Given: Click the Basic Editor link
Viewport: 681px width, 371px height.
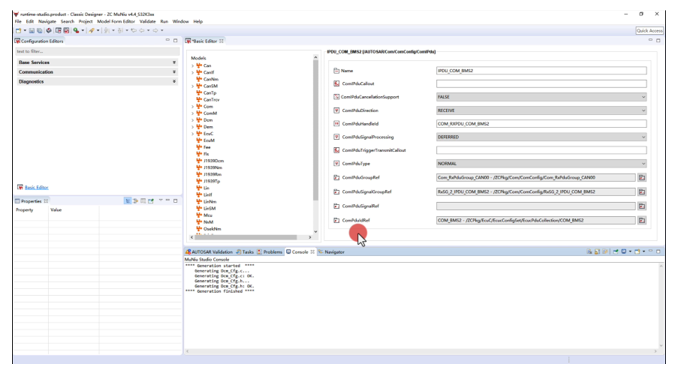Looking at the screenshot, I should point(36,187).
